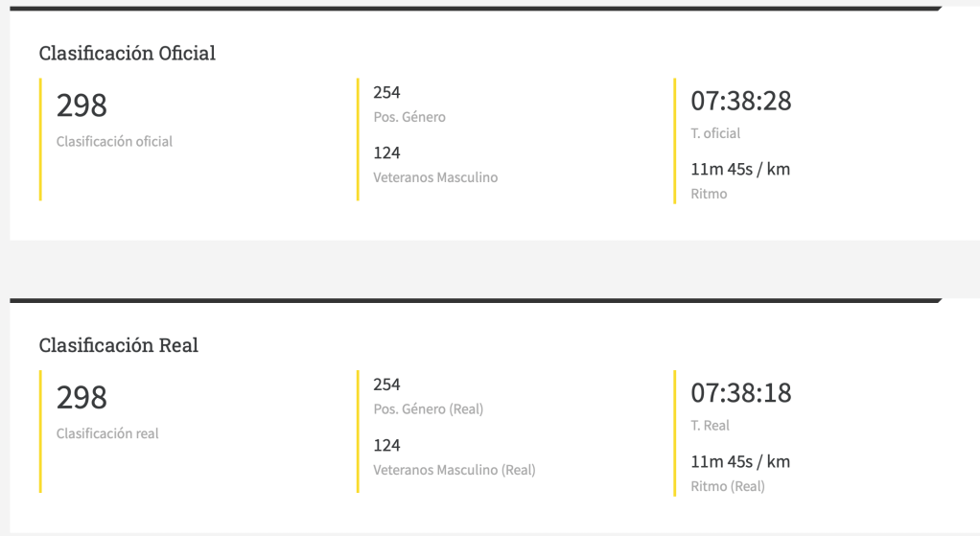Click the 'T. oficial' label

click(715, 133)
